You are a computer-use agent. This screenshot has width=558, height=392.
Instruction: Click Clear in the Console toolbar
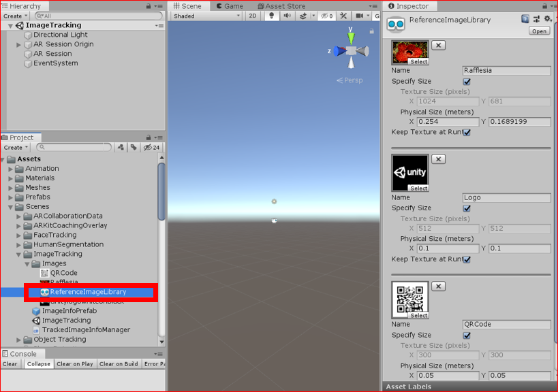coord(10,364)
